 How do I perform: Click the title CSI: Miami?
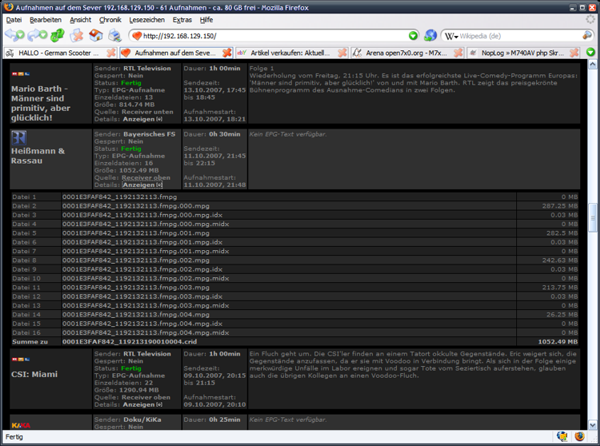pyautogui.click(x=34, y=374)
